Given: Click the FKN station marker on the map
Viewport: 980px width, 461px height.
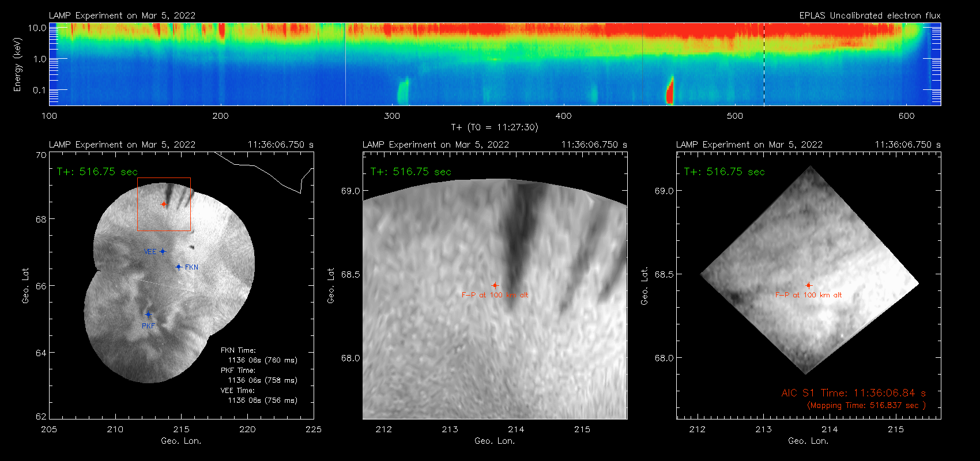Looking at the screenshot, I should (179, 267).
